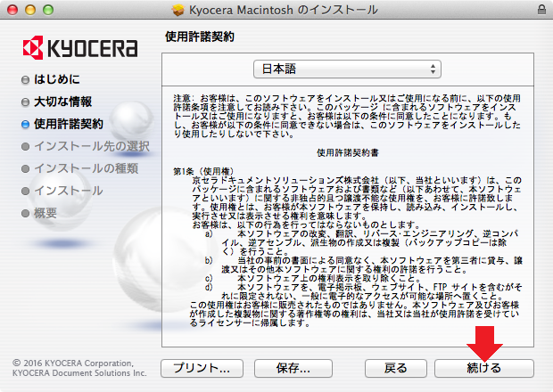Click the プリント... (Print) button
Viewport: 553px width, 392px height.
(202, 369)
